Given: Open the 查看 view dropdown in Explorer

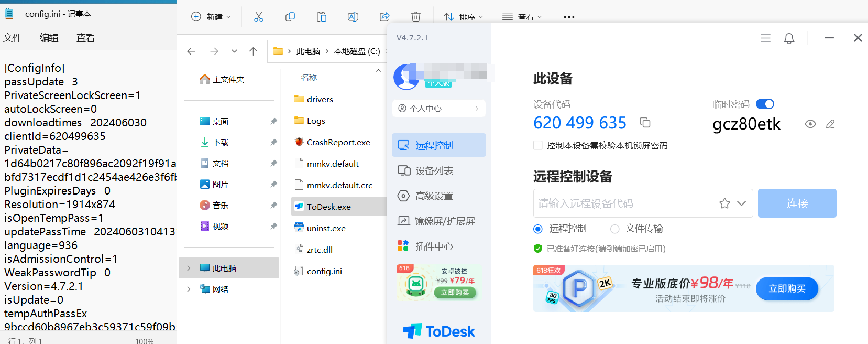Looking at the screenshot, I should 522,17.
